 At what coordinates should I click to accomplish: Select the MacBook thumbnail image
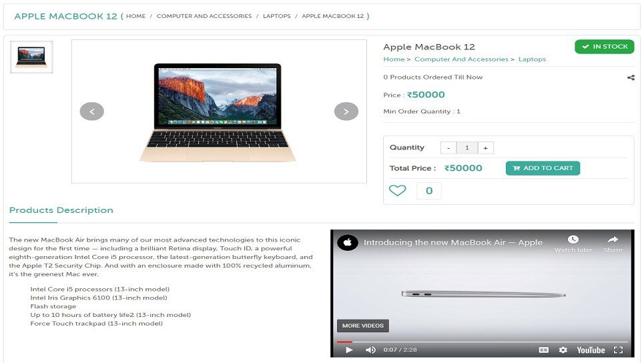click(31, 57)
